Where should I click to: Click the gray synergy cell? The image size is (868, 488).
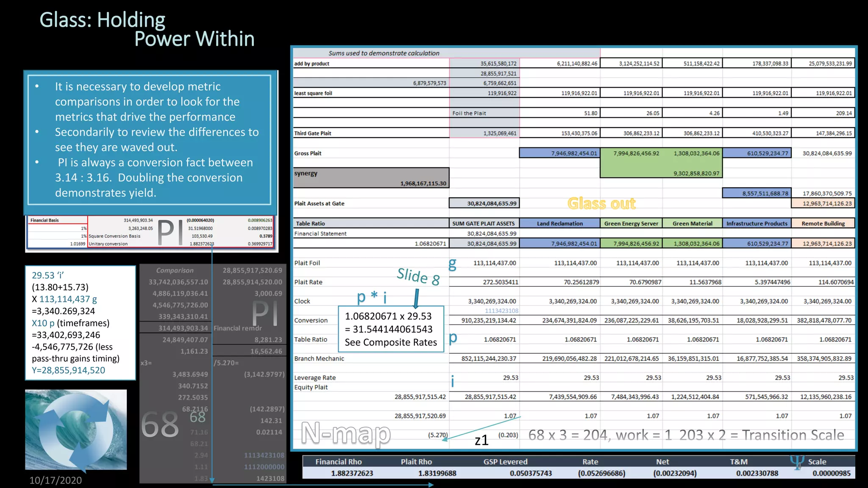coord(371,177)
